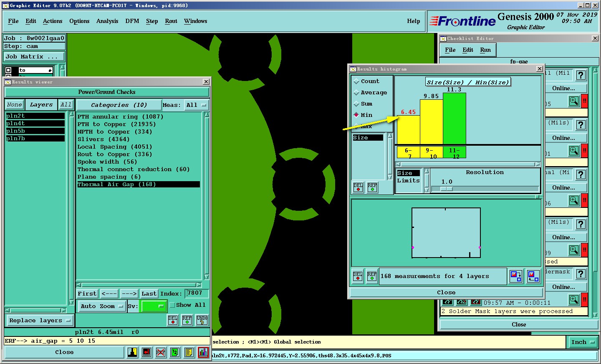
Task: Click the DEL icon below the histogram Size list
Action: (x=358, y=187)
